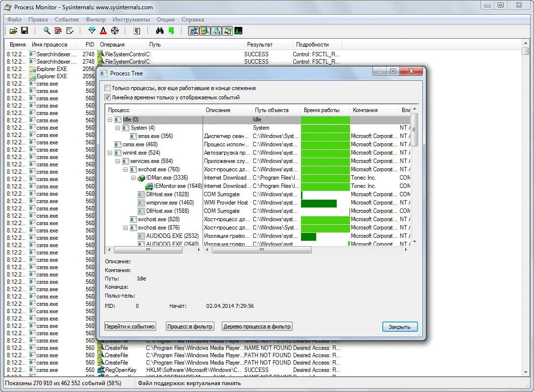Click the Процесс в фильтр button
534x392 pixels.
pyautogui.click(x=190, y=326)
